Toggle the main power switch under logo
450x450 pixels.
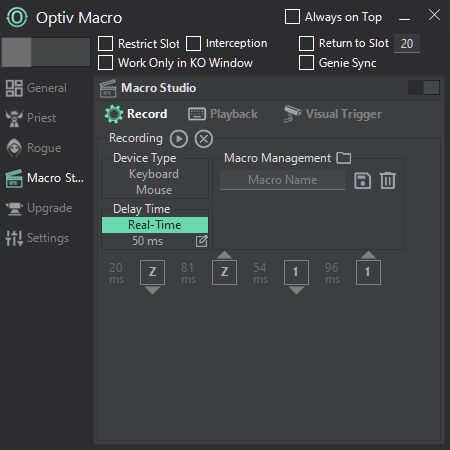coord(46,52)
